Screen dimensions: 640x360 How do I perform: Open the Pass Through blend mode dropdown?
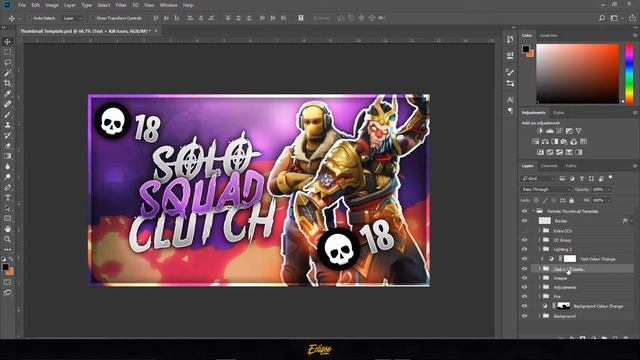pyautogui.click(x=546, y=189)
